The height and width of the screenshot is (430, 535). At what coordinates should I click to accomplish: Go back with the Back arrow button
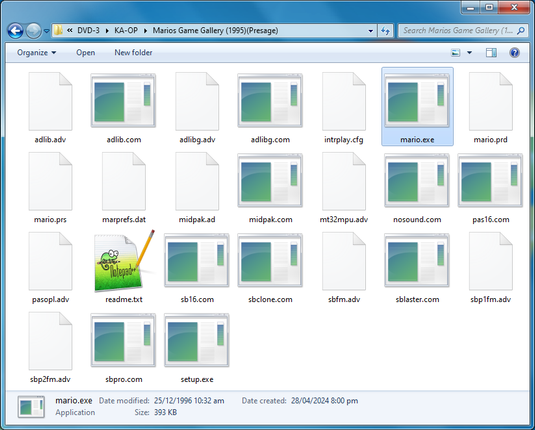click(15, 31)
